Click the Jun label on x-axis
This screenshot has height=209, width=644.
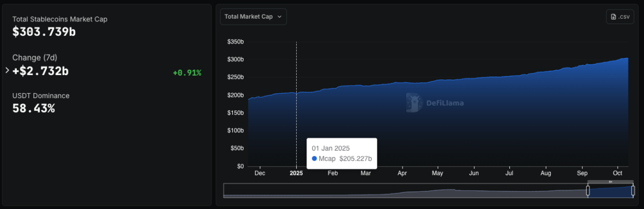click(474, 174)
